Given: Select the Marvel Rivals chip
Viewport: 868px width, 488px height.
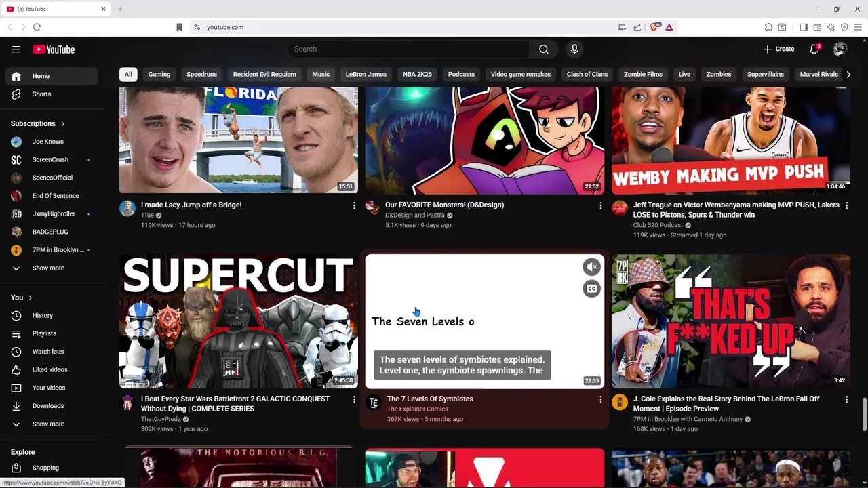Looking at the screenshot, I should 818,74.
